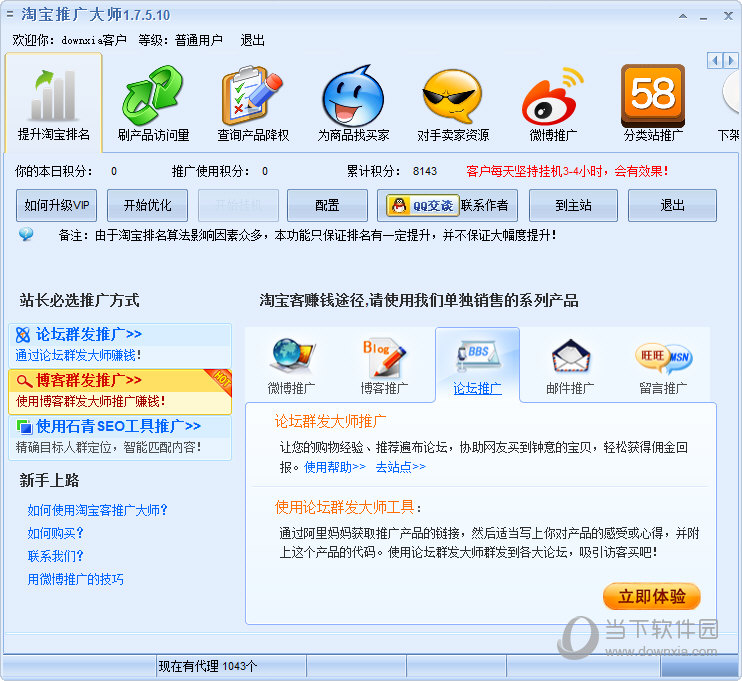Open the 联系我们? link
This screenshot has width=742, height=681.
point(55,556)
